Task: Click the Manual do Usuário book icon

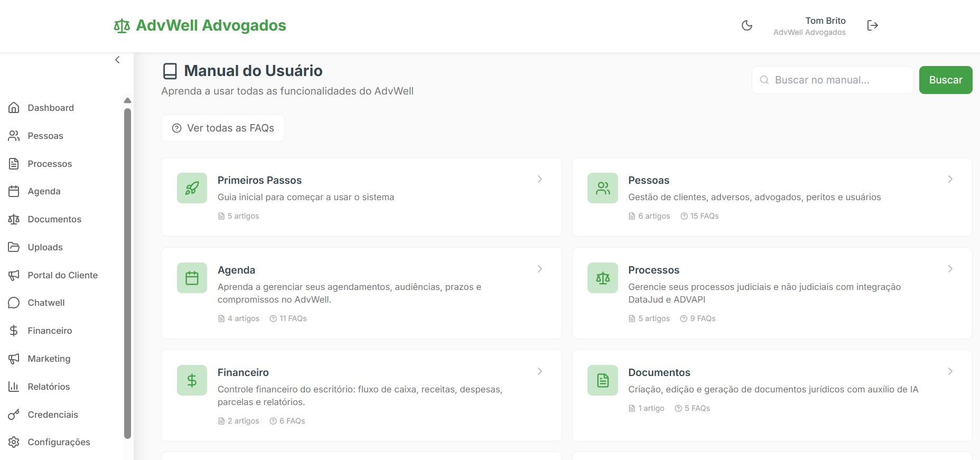Action: [x=170, y=71]
